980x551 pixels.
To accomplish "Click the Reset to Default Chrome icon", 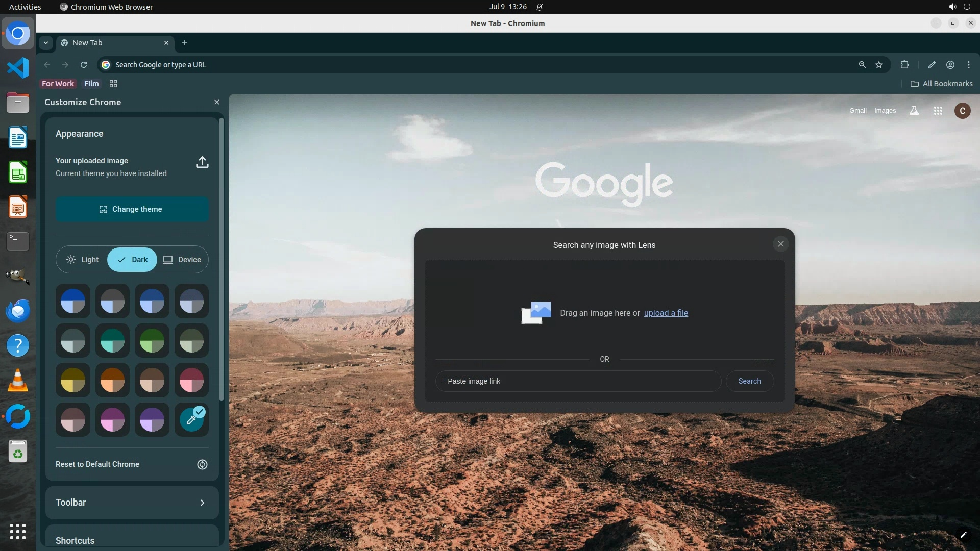I will click(202, 464).
